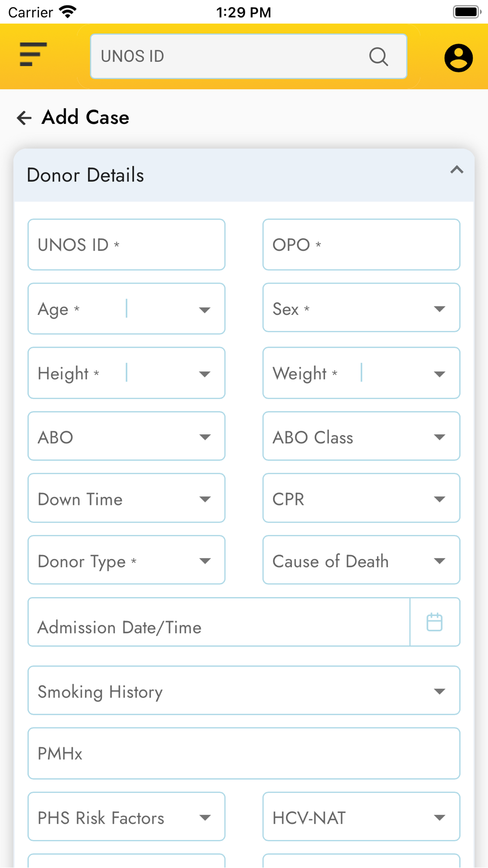The width and height of the screenshot is (488, 868).
Task: Click the OPO input field
Action: pyautogui.click(x=361, y=245)
